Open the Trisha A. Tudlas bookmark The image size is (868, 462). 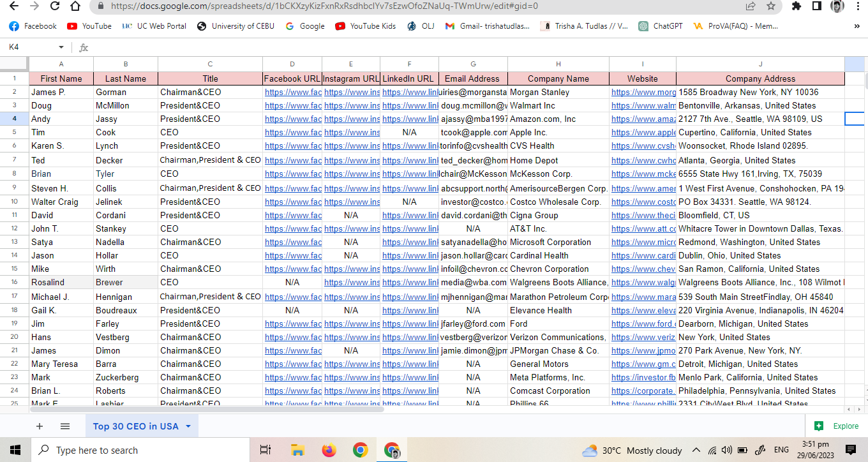tap(584, 26)
